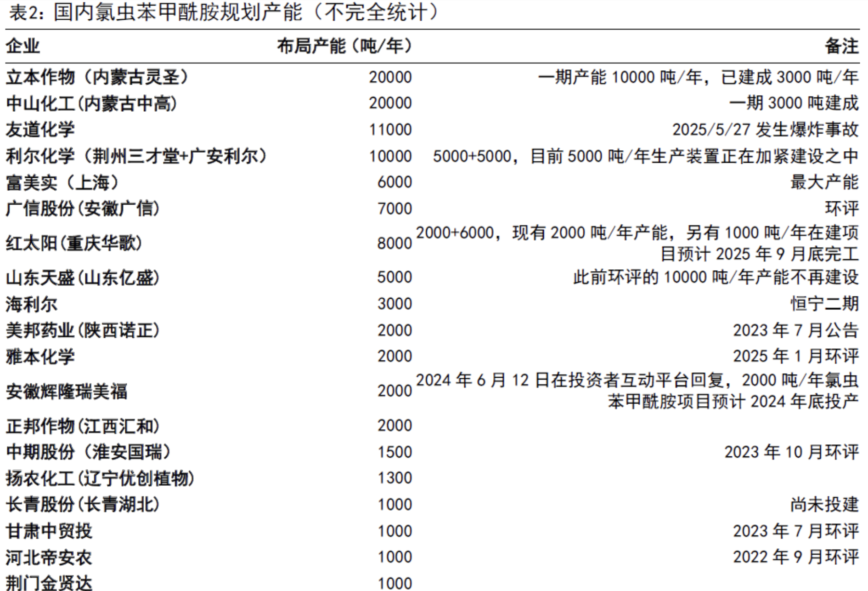The width and height of the screenshot is (868, 591).
Task: Click the capacity 20000 in the 中山化工 row
Action: pyautogui.click(x=390, y=103)
